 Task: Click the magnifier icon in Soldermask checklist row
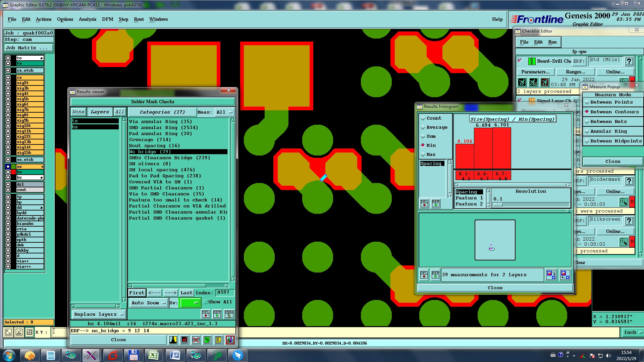click(x=623, y=202)
